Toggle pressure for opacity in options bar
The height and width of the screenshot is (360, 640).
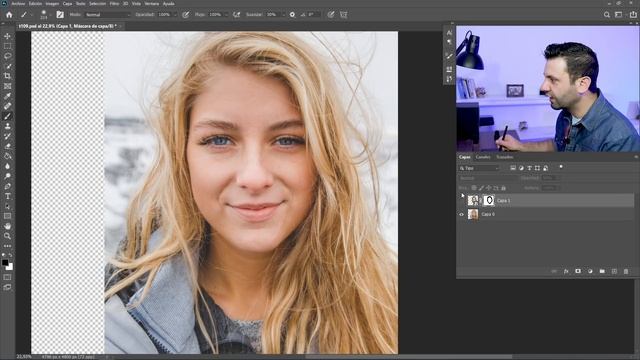(186, 15)
